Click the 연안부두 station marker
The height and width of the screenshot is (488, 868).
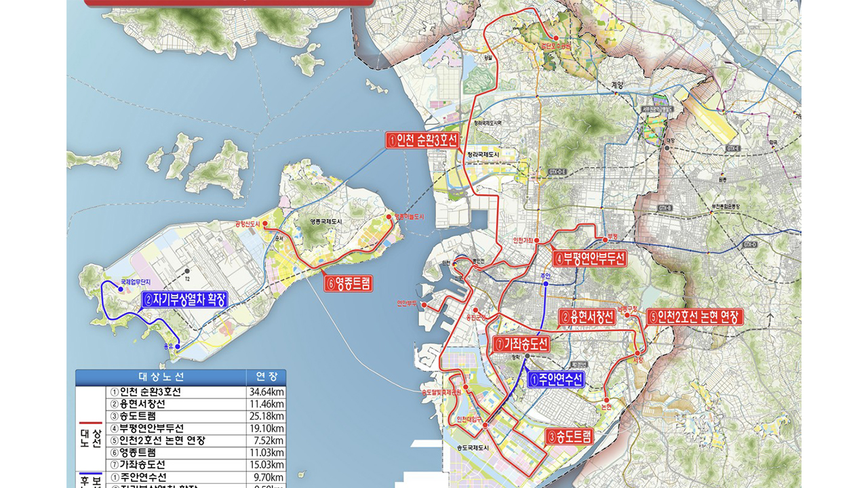coord(424,305)
